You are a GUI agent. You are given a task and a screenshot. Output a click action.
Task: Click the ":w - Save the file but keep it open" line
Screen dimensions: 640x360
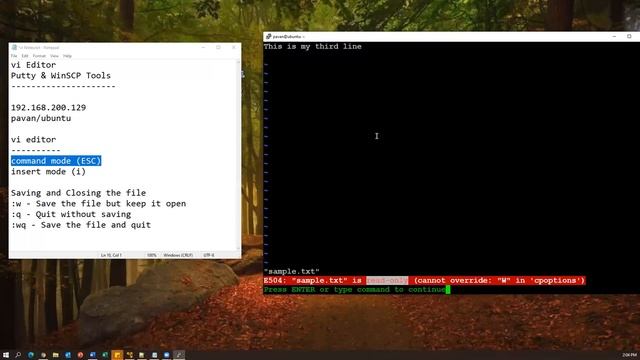98,203
